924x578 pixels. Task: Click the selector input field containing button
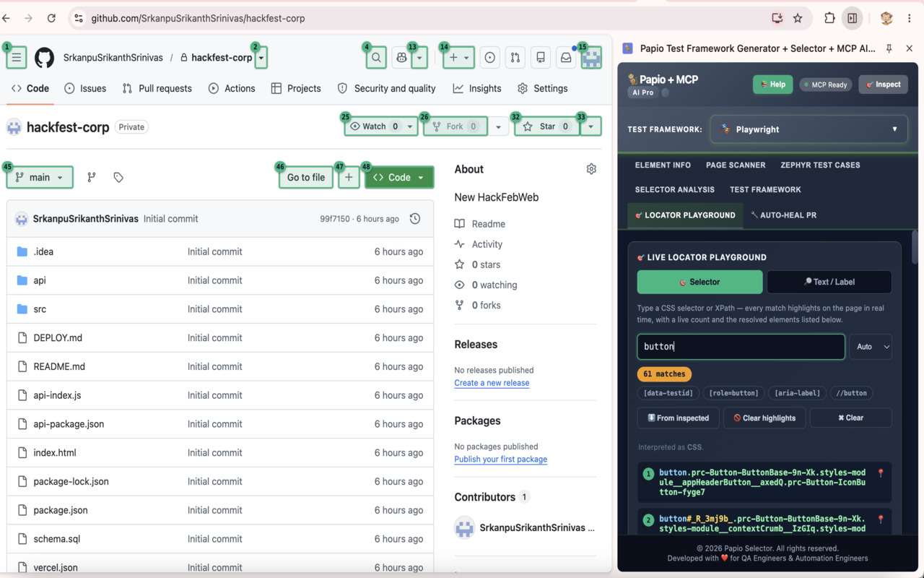click(741, 347)
